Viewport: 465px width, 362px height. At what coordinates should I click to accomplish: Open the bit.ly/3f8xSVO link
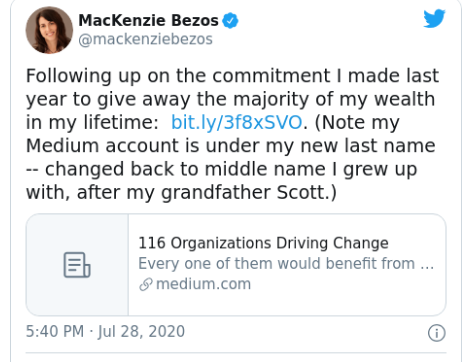click(x=236, y=122)
